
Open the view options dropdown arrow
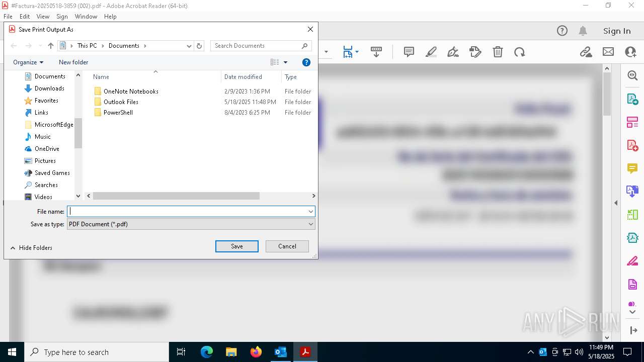click(x=285, y=62)
